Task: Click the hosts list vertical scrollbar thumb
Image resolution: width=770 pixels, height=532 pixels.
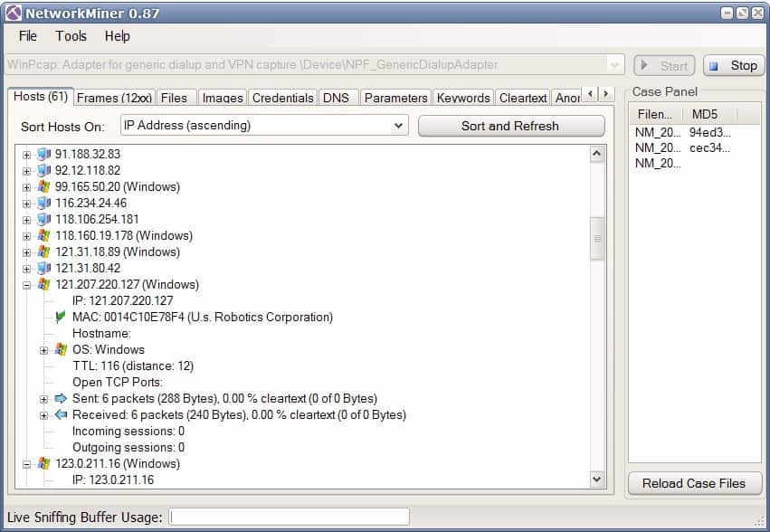Action: click(597, 238)
